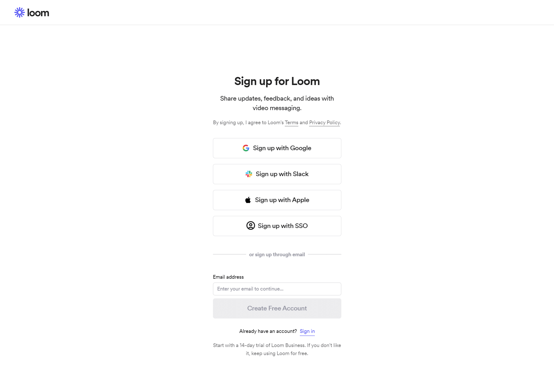Click the email address label text
Screen dimensions: 554x392
229,277
